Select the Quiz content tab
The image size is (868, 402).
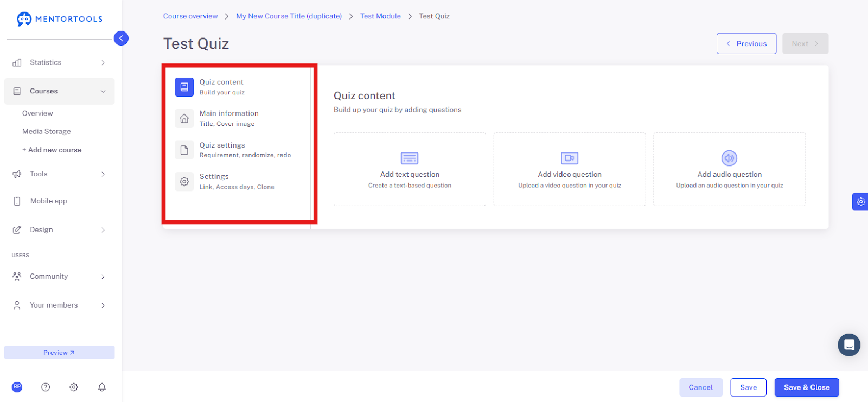pyautogui.click(x=238, y=87)
